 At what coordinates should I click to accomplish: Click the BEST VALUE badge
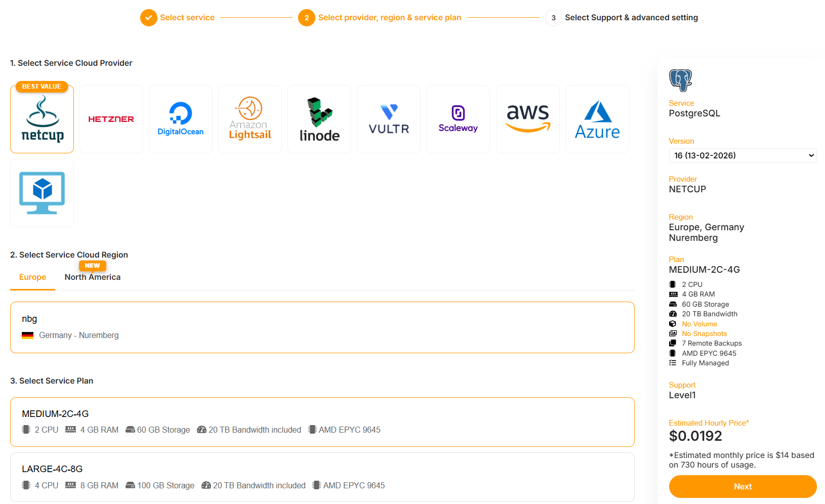click(x=42, y=87)
